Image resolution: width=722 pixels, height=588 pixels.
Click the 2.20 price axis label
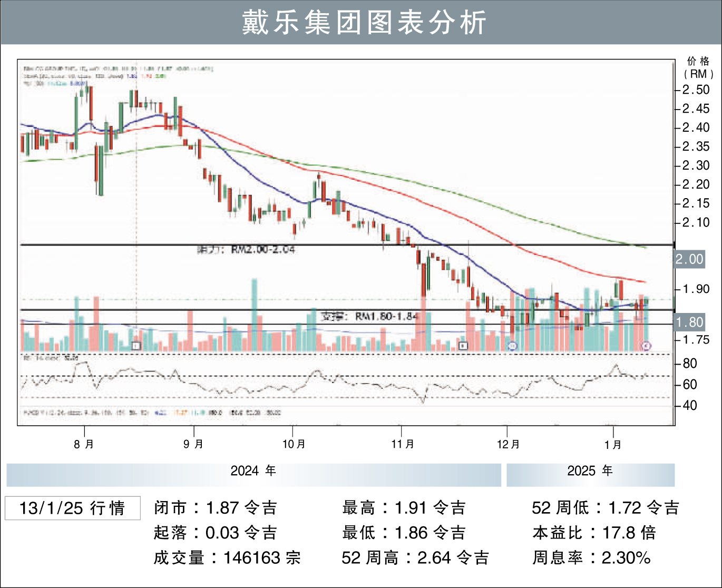click(x=696, y=184)
